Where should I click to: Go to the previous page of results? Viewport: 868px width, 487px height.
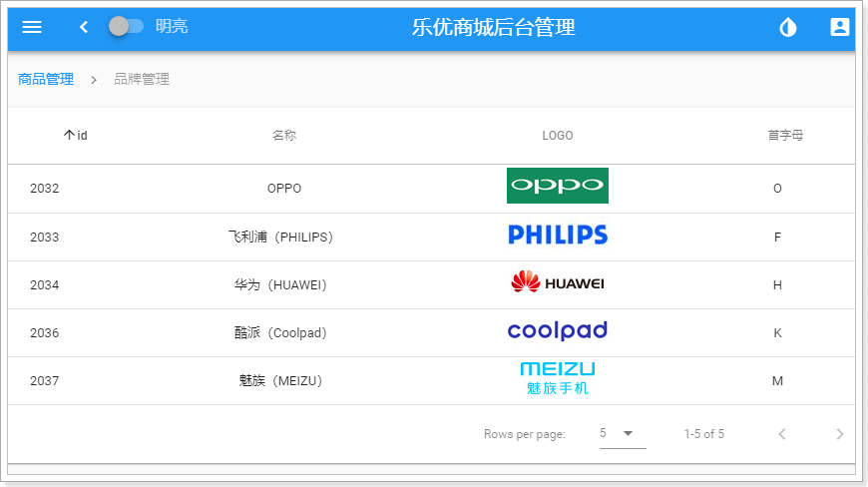tap(782, 434)
